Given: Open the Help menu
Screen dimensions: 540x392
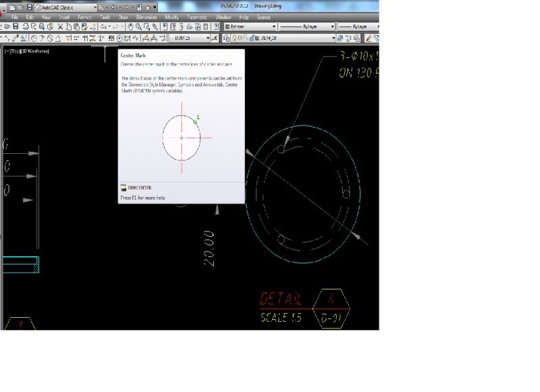Looking at the screenshot, I should [244, 18].
